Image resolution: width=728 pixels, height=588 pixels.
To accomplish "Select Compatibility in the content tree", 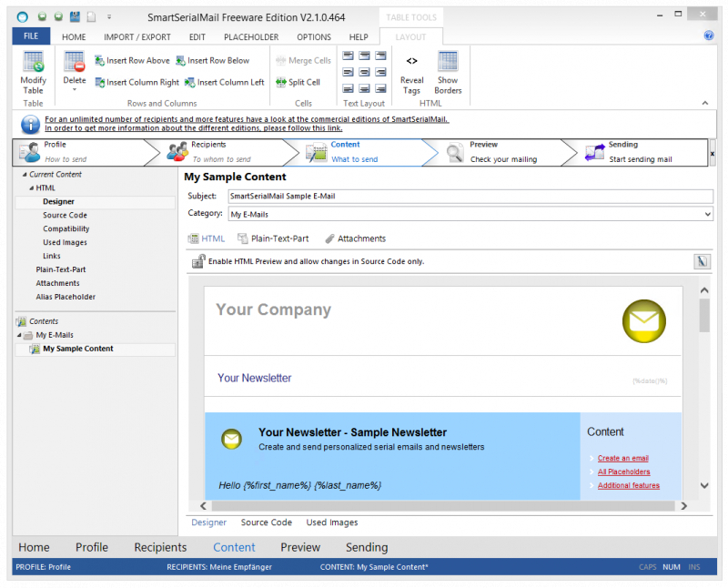I will pyautogui.click(x=66, y=229).
